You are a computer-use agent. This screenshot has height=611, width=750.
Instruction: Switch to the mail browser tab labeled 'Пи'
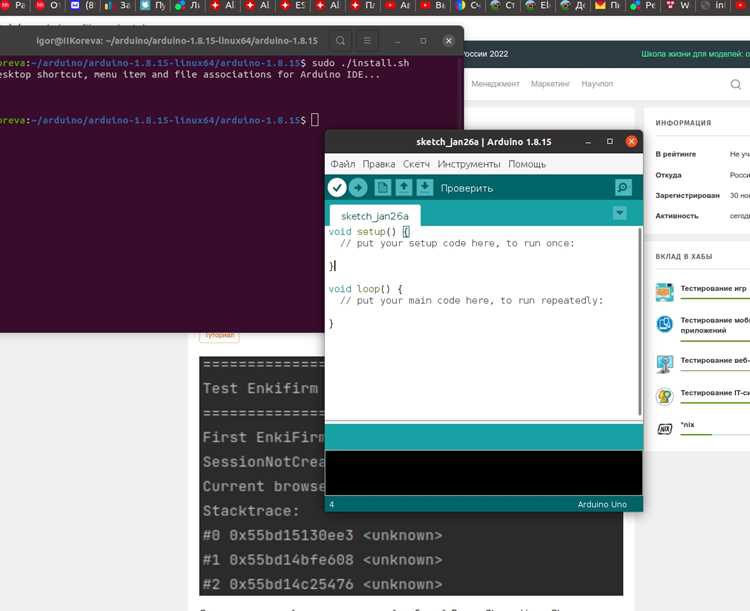(x=607, y=5)
